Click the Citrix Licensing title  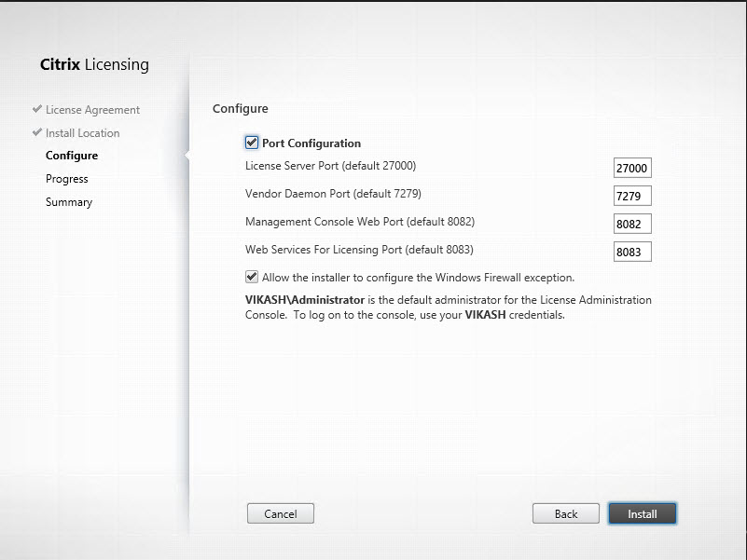(94, 64)
